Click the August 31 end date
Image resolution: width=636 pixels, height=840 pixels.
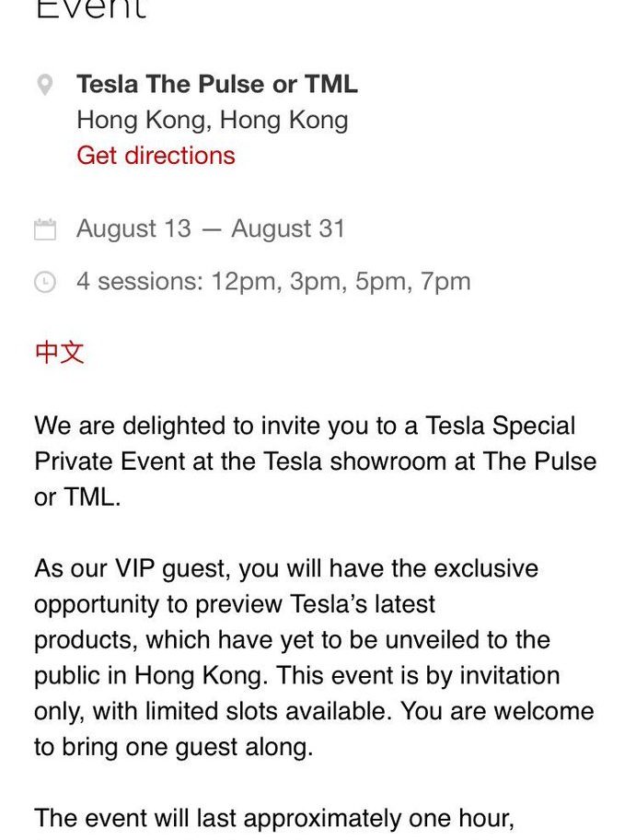tap(288, 228)
